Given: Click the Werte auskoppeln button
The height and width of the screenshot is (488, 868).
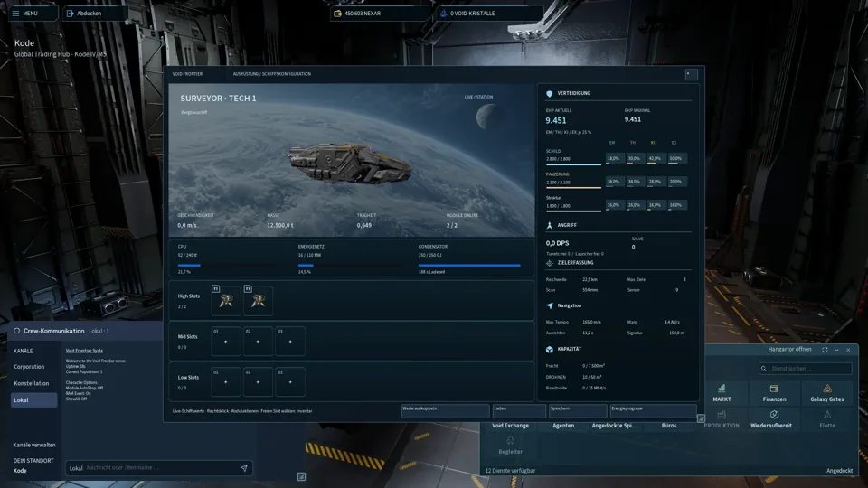Looking at the screenshot, I should click(445, 410).
